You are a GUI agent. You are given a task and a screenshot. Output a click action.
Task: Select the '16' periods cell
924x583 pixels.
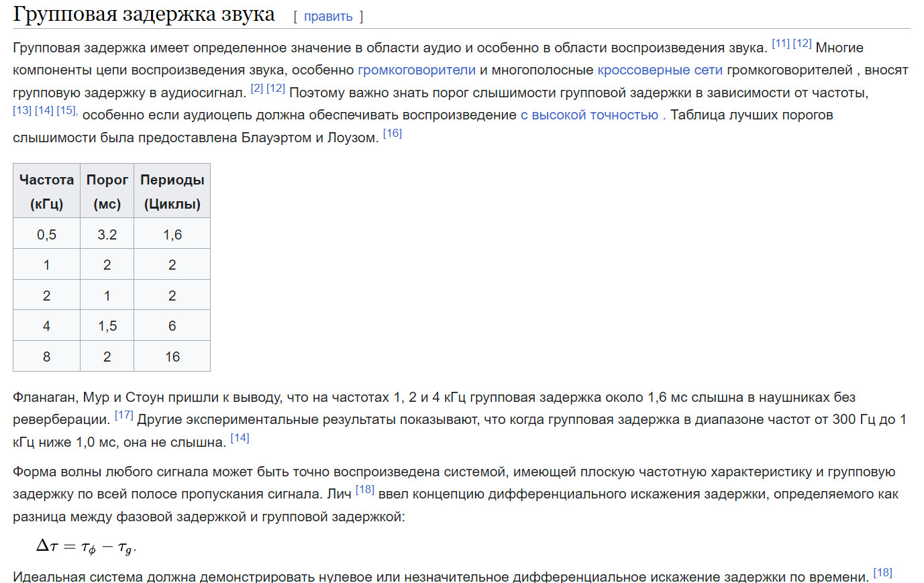point(172,356)
